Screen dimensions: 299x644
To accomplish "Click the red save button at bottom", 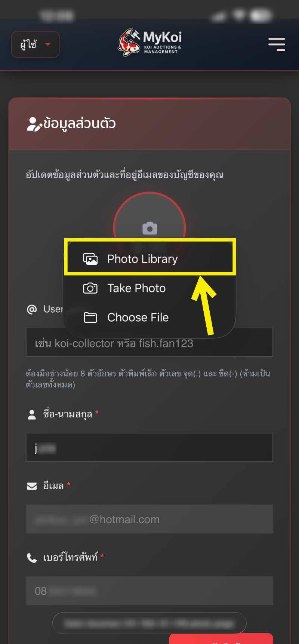I will (221, 639).
